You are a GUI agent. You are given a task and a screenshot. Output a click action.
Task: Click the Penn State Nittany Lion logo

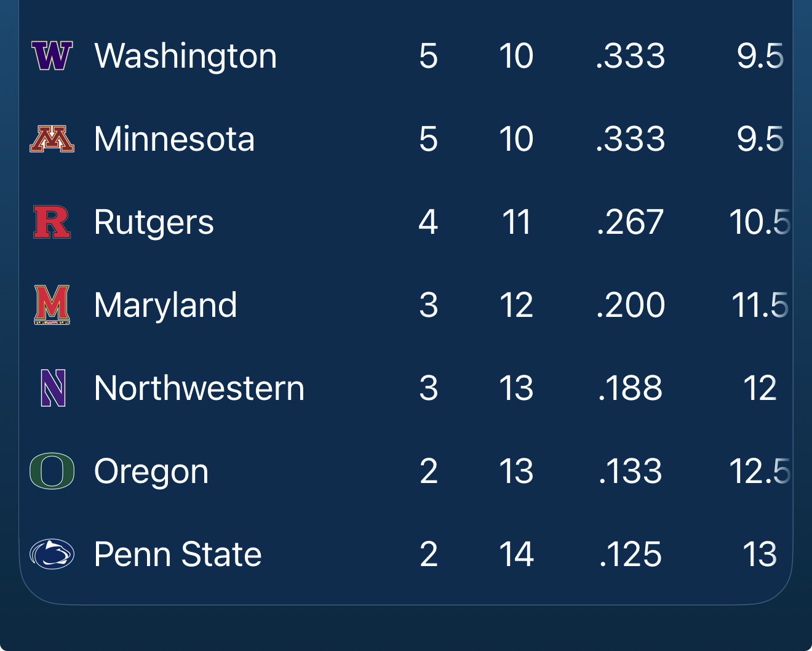point(52,554)
